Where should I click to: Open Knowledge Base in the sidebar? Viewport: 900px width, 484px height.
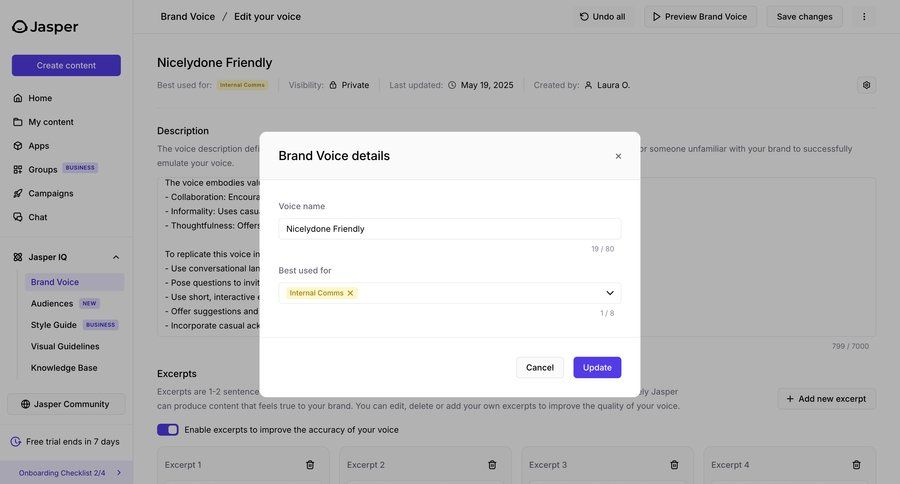[x=64, y=368]
